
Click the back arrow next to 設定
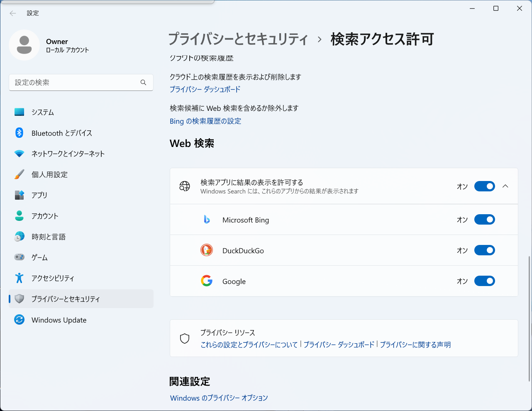pos(13,13)
